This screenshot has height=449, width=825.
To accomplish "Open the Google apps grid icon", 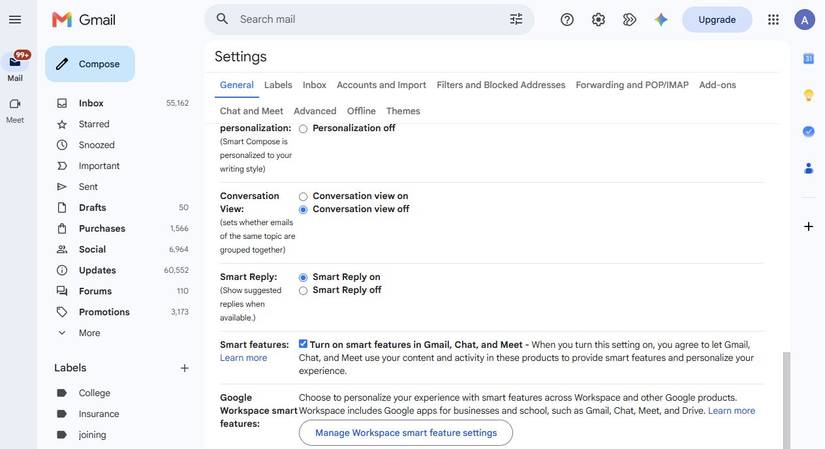I will (773, 19).
